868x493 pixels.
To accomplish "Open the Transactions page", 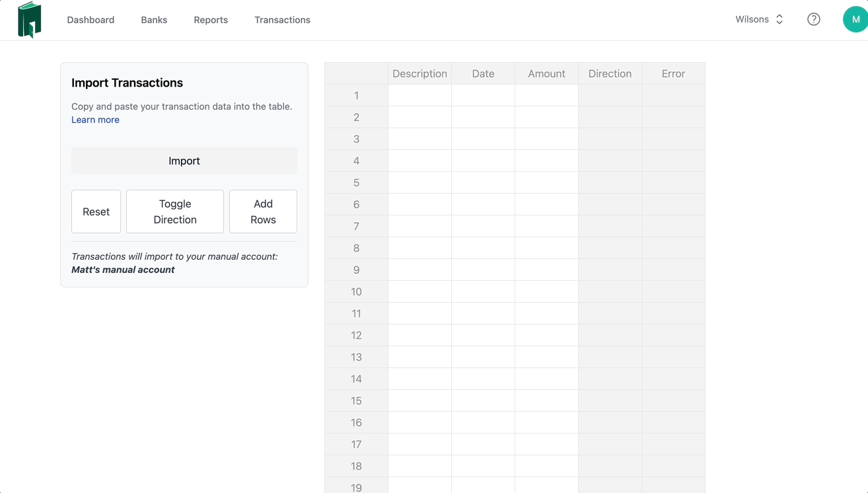I will (x=282, y=20).
